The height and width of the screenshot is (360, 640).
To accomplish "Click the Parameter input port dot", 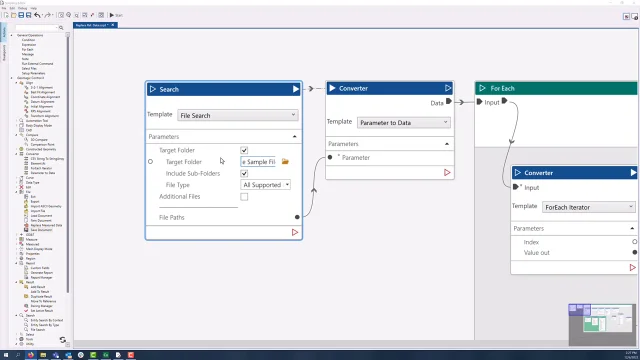I will 330,157.
